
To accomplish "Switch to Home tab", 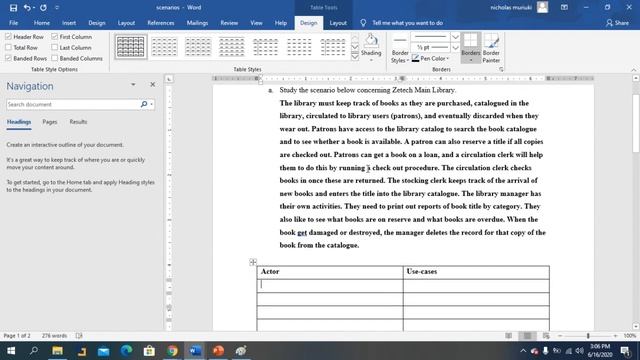I will click(42, 23).
